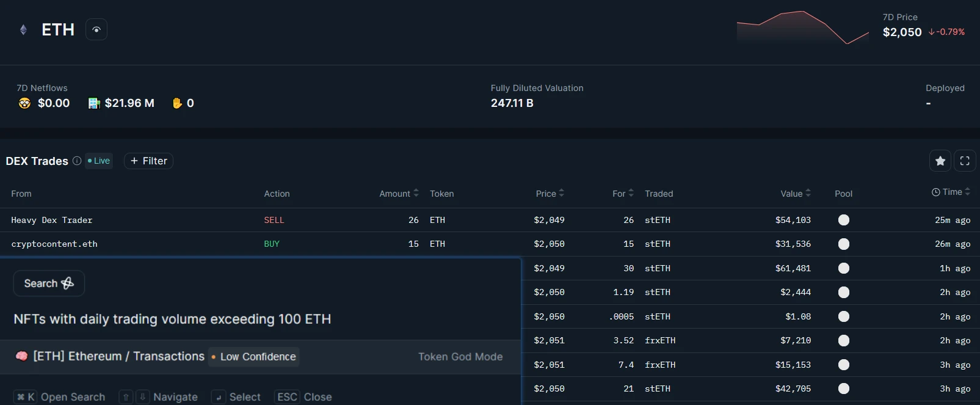This screenshot has height=405, width=980.
Task: Sort trades by Price column
Action: 550,194
